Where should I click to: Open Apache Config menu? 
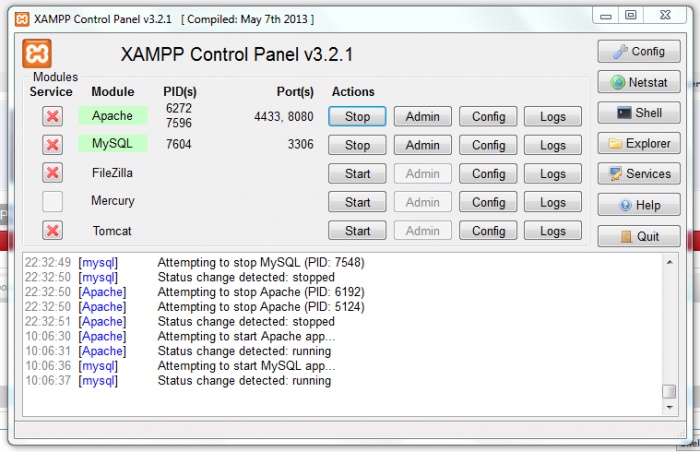(488, 117)
